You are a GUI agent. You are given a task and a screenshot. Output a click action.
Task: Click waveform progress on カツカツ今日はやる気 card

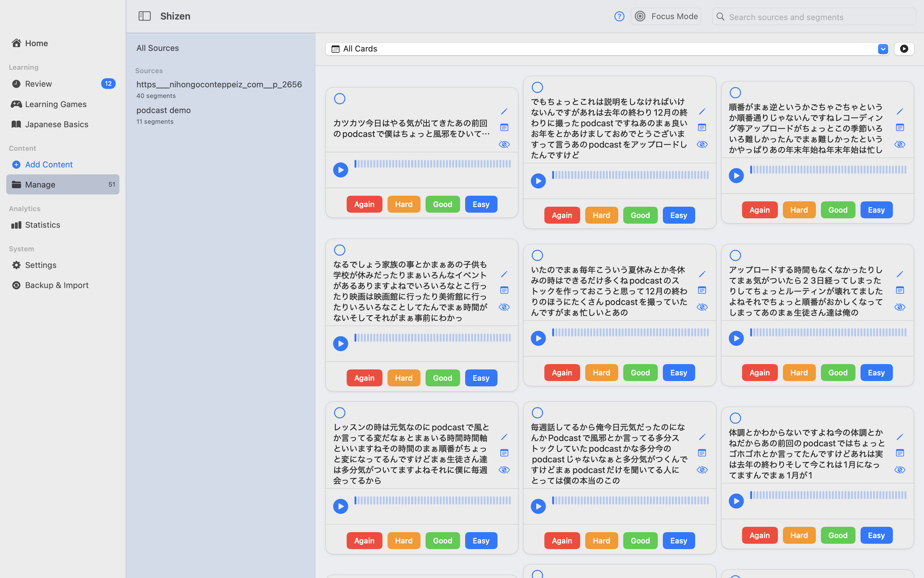(432, 164)
